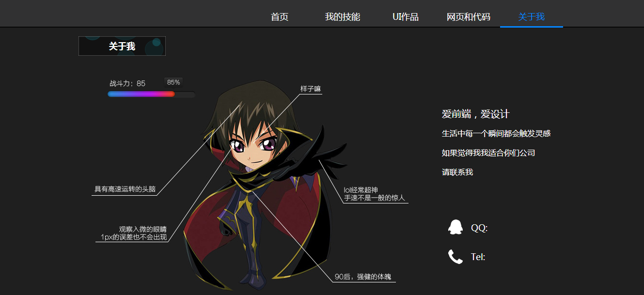Click the telephone handset icon
The width and height of the screenshot is (644, 295).
point(456,257)
